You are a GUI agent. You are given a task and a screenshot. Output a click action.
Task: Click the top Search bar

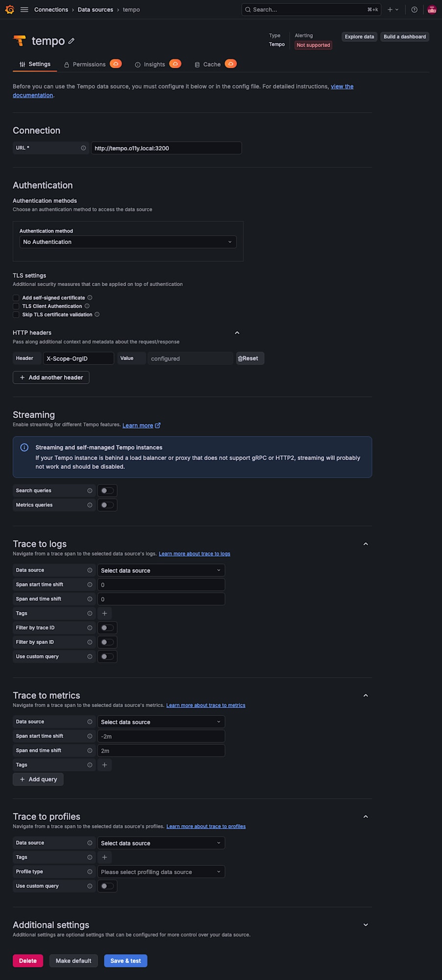[311, 9]
